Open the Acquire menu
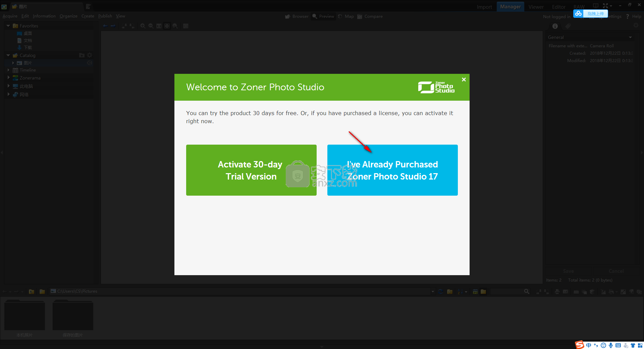Viewport: 644px width, 349px height. pyautogui.click(x=10, y=16)
